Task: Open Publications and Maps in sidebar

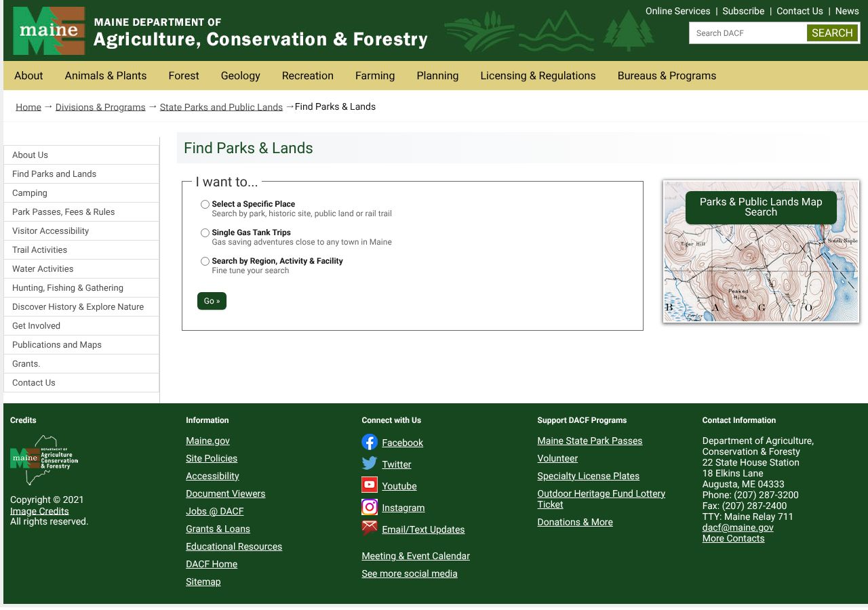Action: (x=81, y=345)
